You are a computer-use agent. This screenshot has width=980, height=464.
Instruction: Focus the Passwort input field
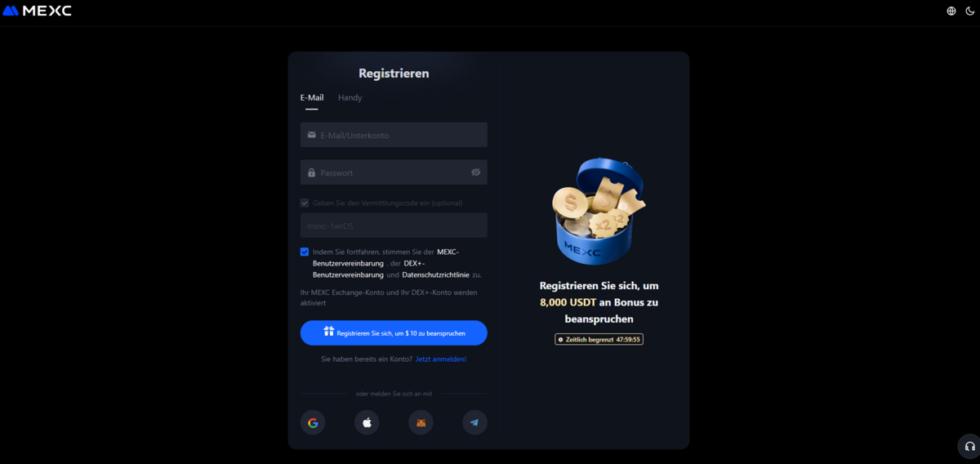pos(394,172)
